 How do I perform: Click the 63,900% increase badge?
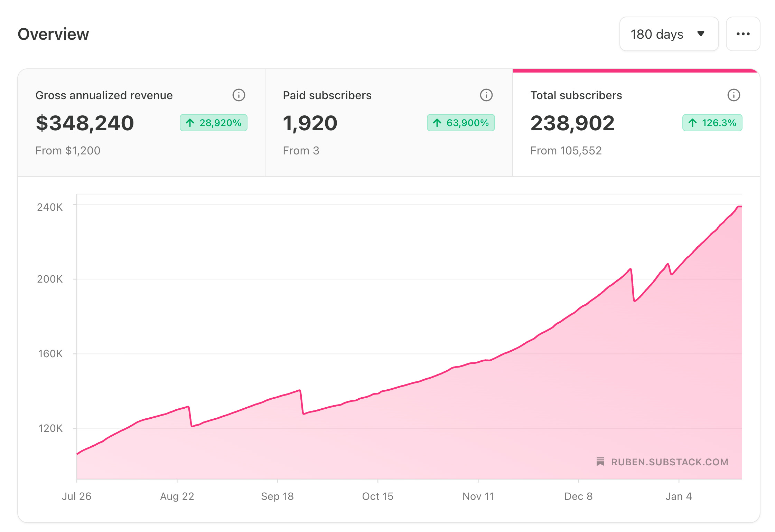461,123
